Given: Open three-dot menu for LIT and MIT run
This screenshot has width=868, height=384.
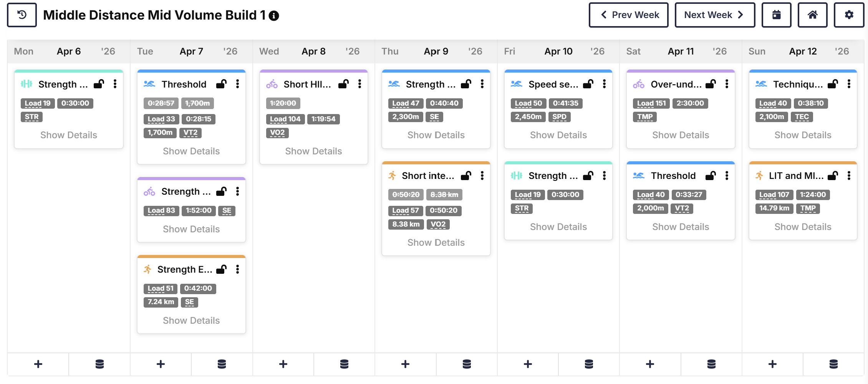Looking at the screenshot, I should tap(849, 176).
